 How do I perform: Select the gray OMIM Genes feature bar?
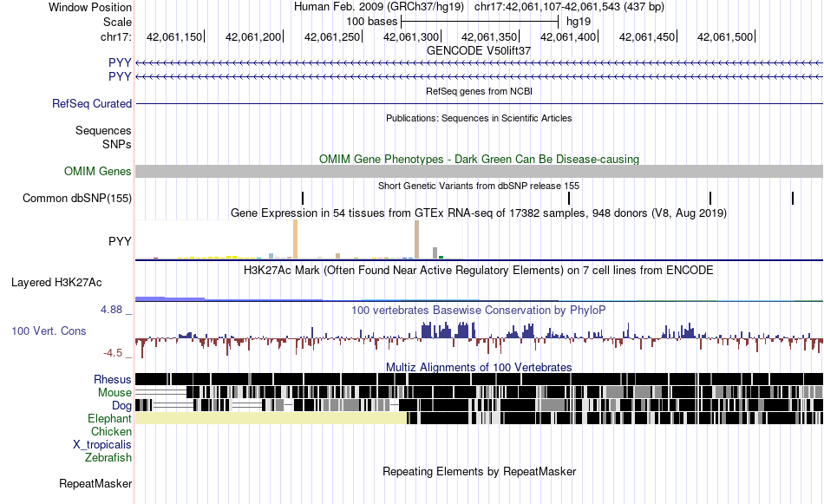[479, 172]
